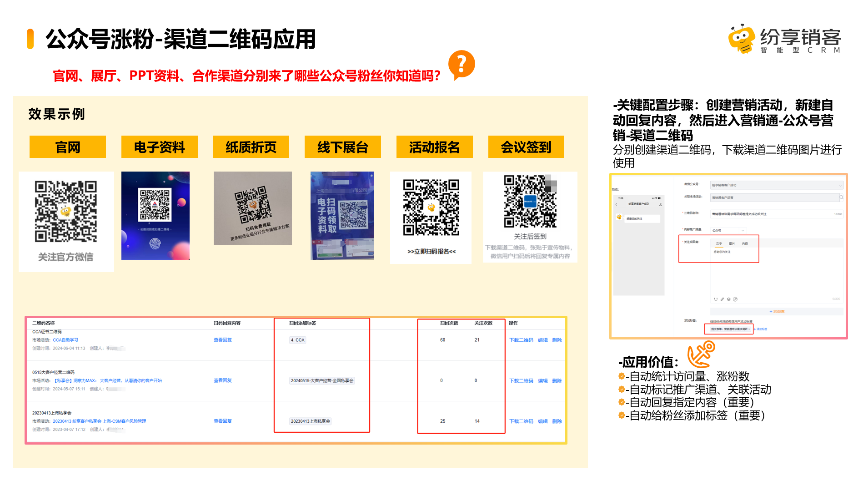The image size is (868, 486).
Task: Click scan count 60 in table
Action: 442,340
